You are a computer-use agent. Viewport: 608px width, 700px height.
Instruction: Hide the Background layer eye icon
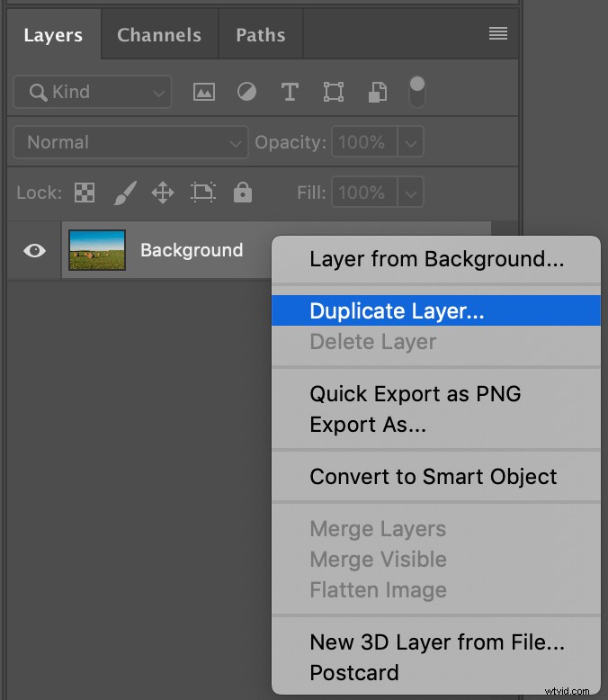[x=34, y=250]
